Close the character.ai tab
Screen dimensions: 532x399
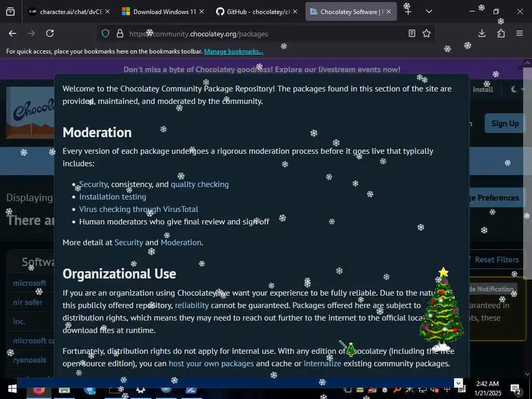point(108,11)
